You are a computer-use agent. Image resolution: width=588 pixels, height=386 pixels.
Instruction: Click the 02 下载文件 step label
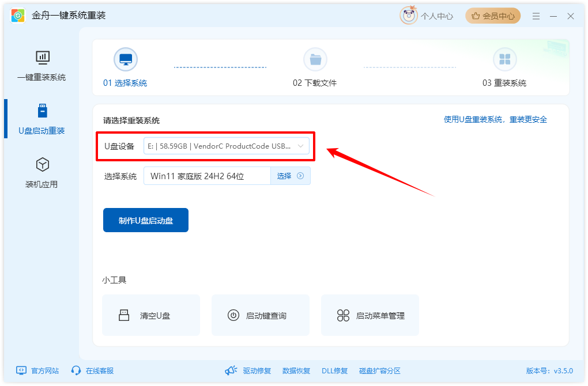pyautogui.click(x=315, y=83)
